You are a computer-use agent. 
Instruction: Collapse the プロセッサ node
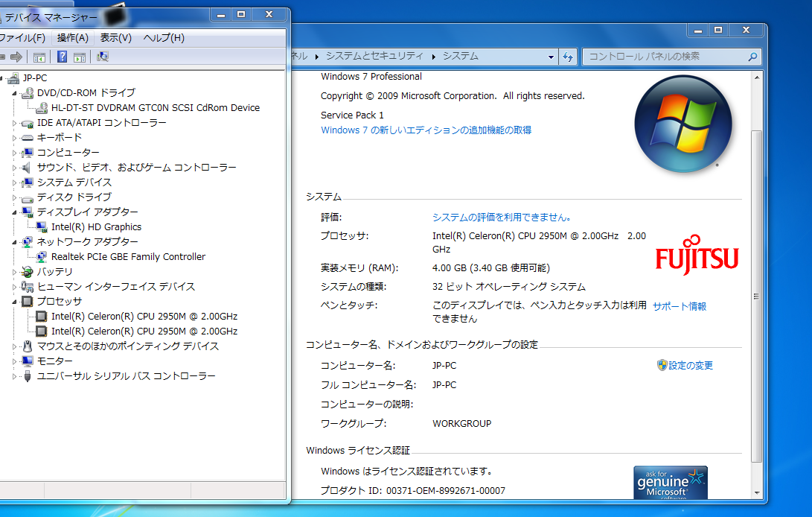pos(14,302)
